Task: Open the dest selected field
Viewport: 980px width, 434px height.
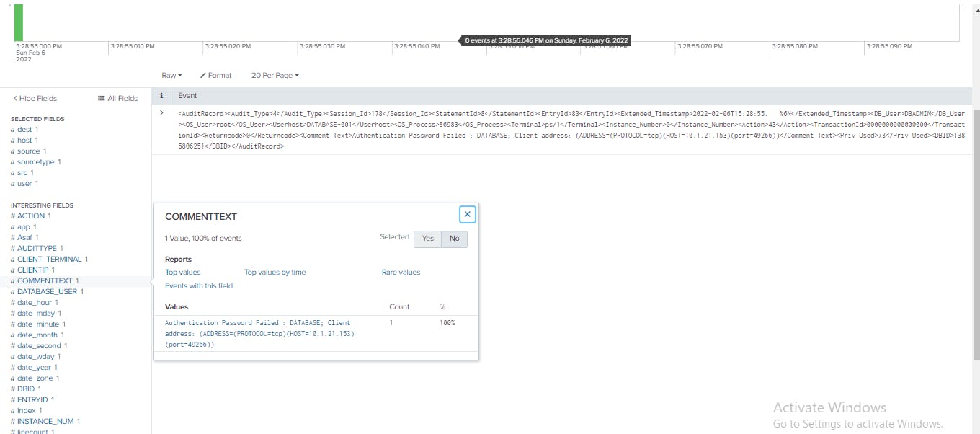Action: coord(24,130)
